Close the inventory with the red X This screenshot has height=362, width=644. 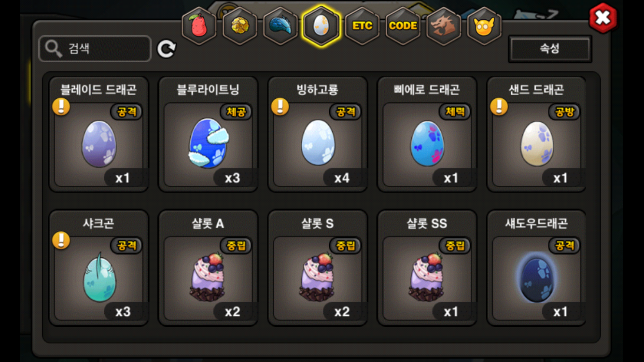(x=603, y=18)
